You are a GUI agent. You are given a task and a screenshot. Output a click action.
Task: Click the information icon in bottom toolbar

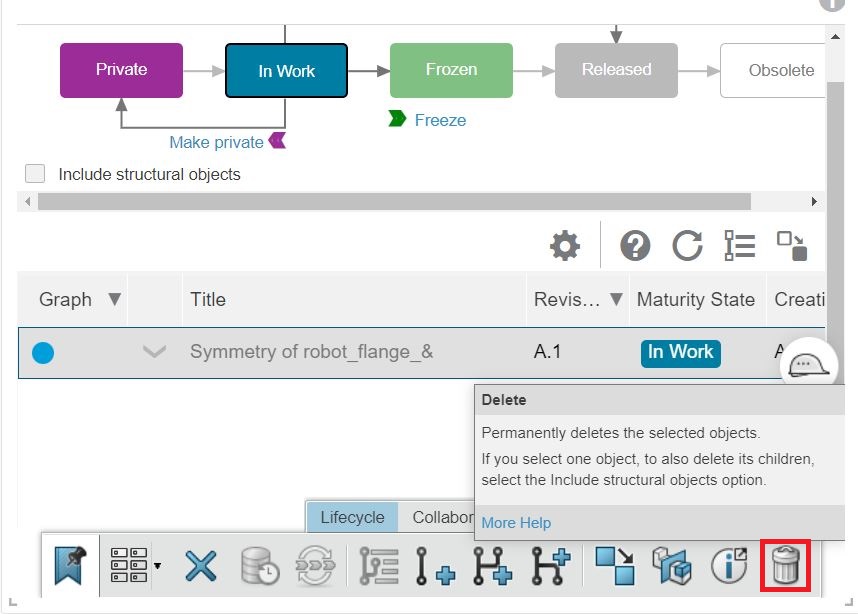[x=729, y=566]
